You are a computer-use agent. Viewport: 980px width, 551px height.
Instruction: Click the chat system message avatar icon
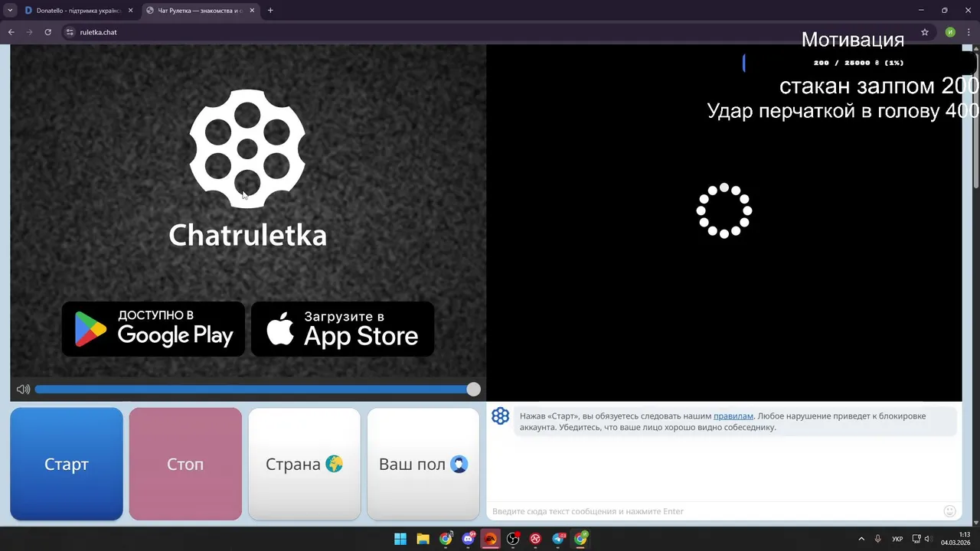click(500, 416)
